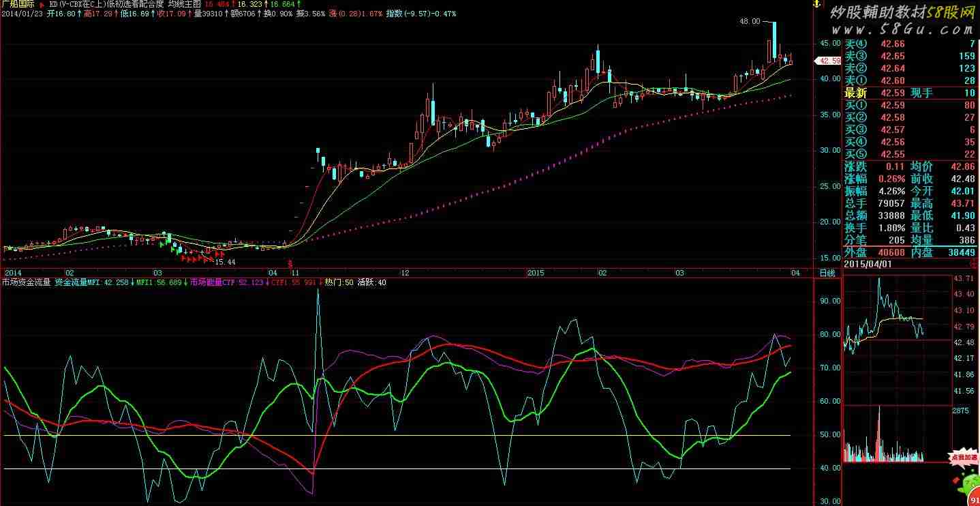Click the 2014/01/23 date in the info bar

[x=22, y=14]
